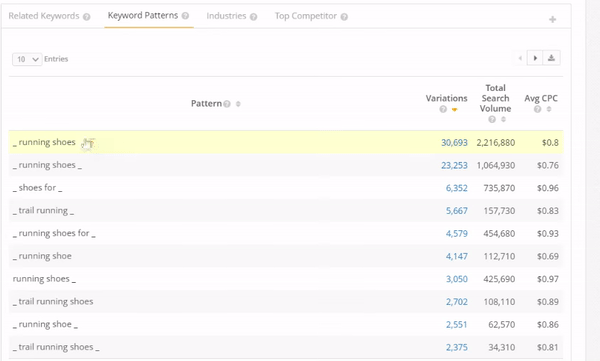Screen dimensions: 600x361
Task: Open variations link 4,579
Action: (457, 234)
